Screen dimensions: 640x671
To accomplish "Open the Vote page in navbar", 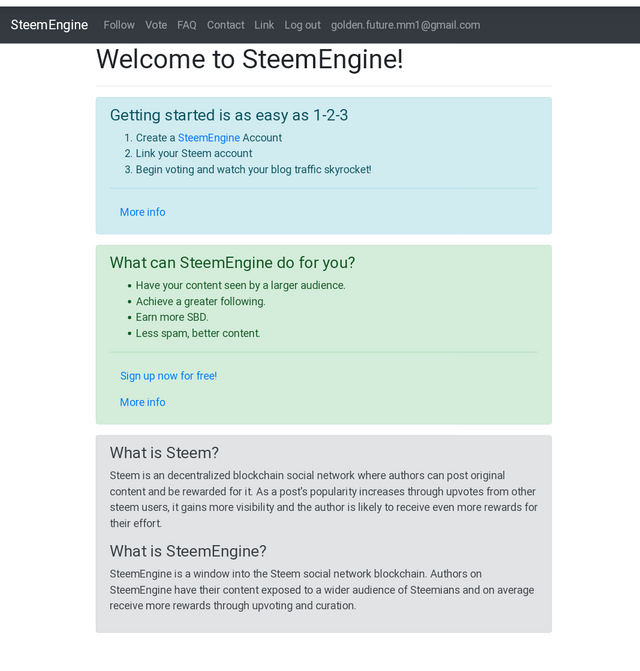I will coord(156,25).
